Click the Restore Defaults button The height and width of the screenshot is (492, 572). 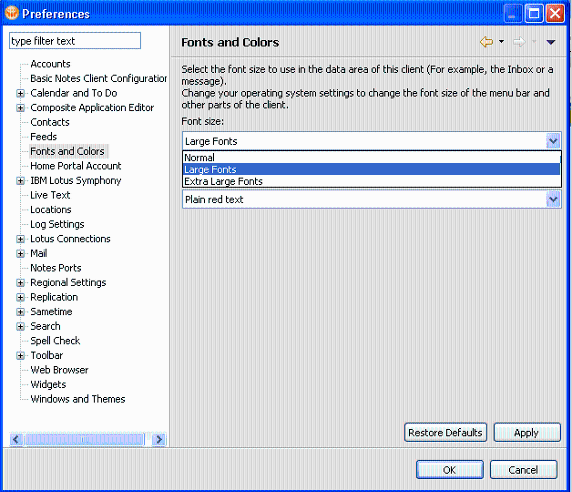(x=445, y=433)
